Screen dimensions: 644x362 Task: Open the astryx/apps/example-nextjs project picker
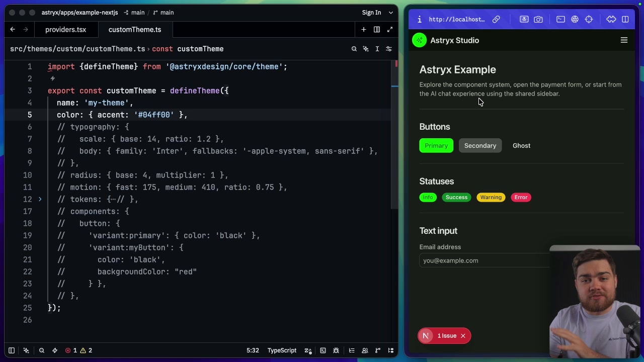(x=79, y=13)
